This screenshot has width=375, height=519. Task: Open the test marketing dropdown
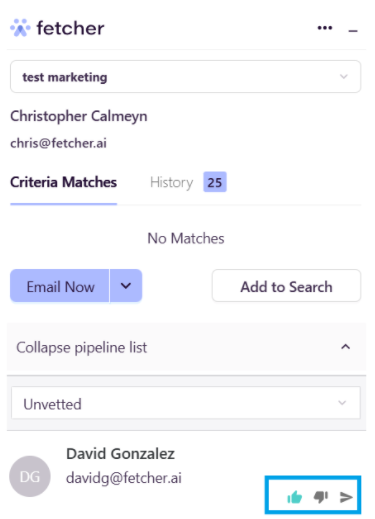pyautogui.click(x=185, y=77)
